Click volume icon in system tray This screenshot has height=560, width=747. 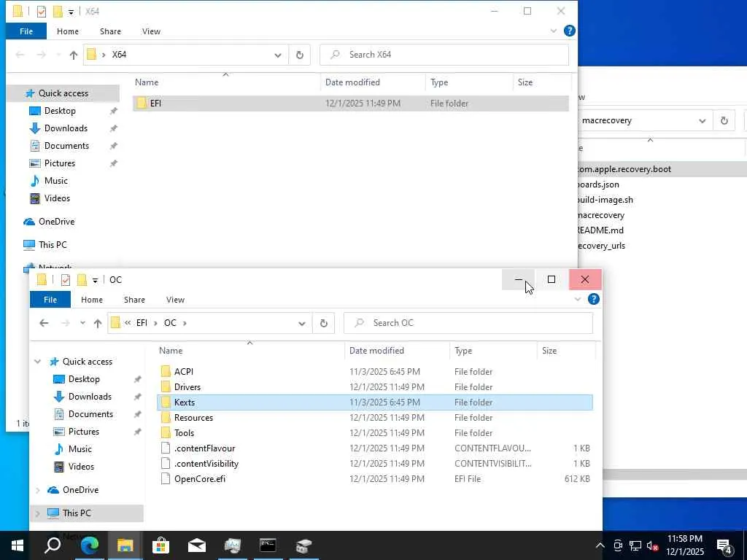coord(652,545)
